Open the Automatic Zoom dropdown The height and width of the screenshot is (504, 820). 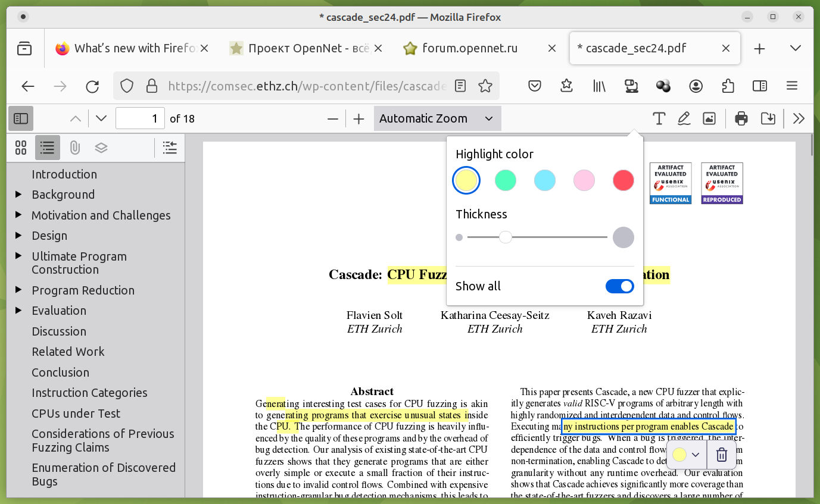tap(437, 118)
